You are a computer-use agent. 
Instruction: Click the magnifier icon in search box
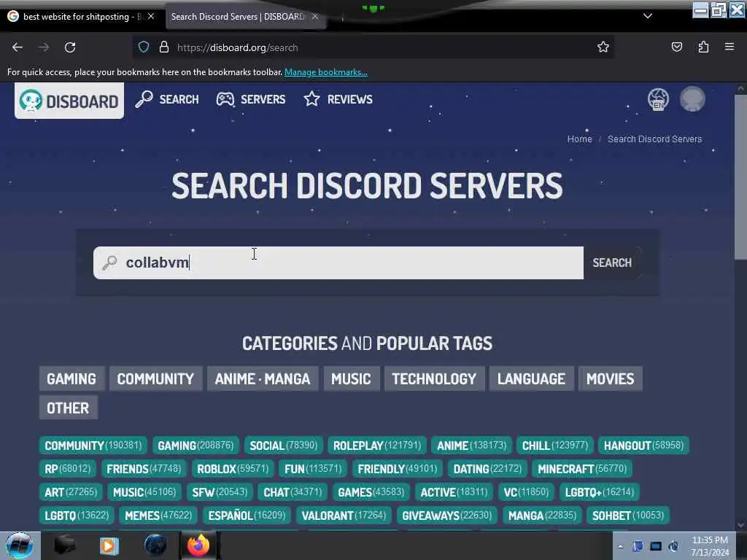(x=109, y=262)
